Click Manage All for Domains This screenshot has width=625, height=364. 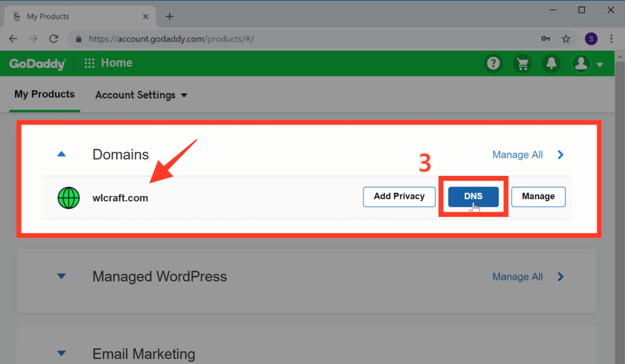tap(518, 155)
